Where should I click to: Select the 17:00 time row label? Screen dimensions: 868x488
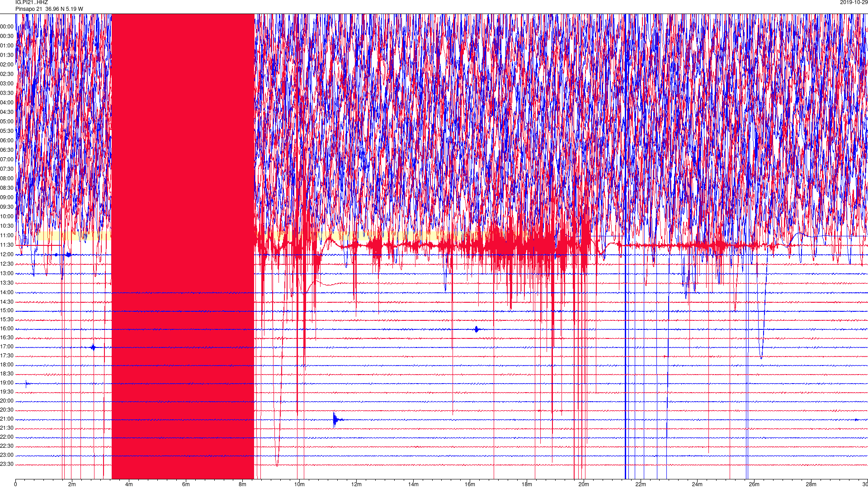(7, 347)
